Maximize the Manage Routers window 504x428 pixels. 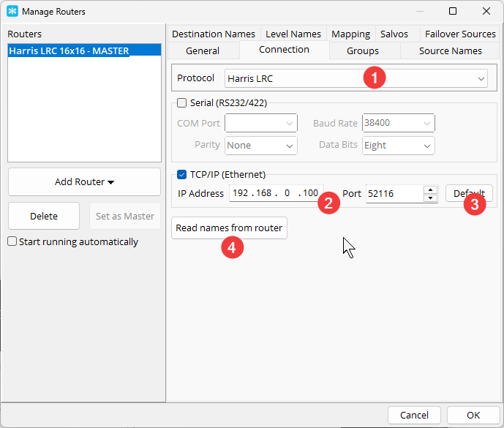[x=453, y=11]
